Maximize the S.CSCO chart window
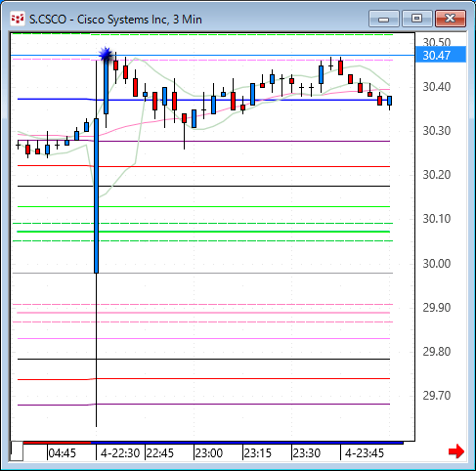Screen dimensions: 476x471 416,19
